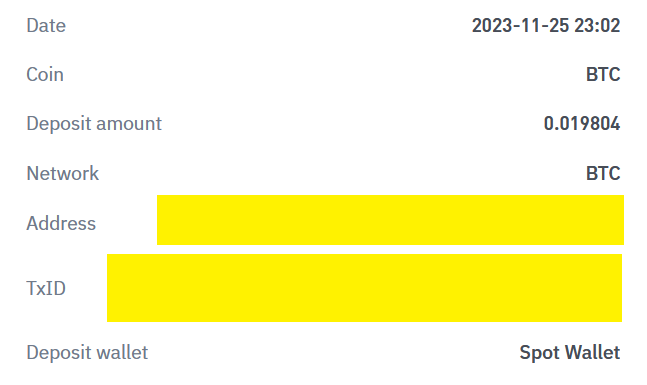This screenshot has width=647, height=385.
Task: Click the Network label
Action: coord(63,173)
